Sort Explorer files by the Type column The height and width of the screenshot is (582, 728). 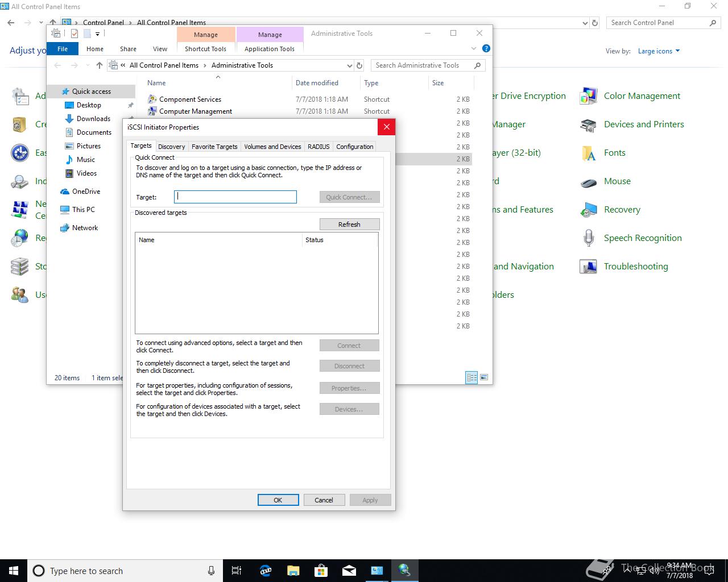[394, 83]
